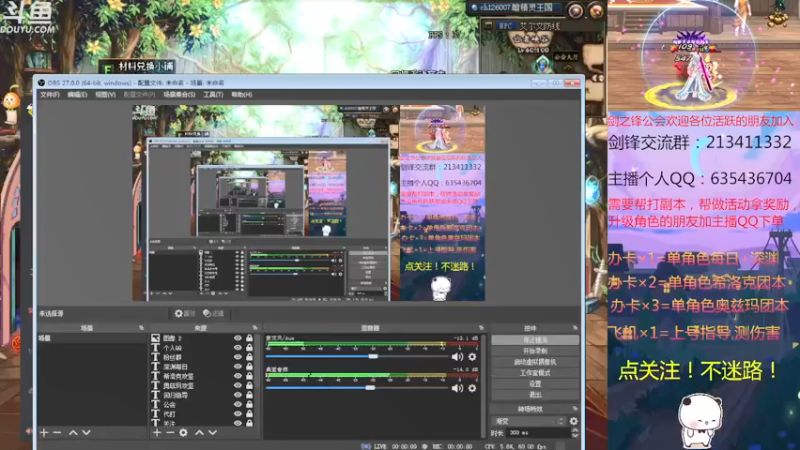The width and height of the screenshot is (800, 450).
Task: Open the transition type dropdown 渐变
Action: [529, 421]
